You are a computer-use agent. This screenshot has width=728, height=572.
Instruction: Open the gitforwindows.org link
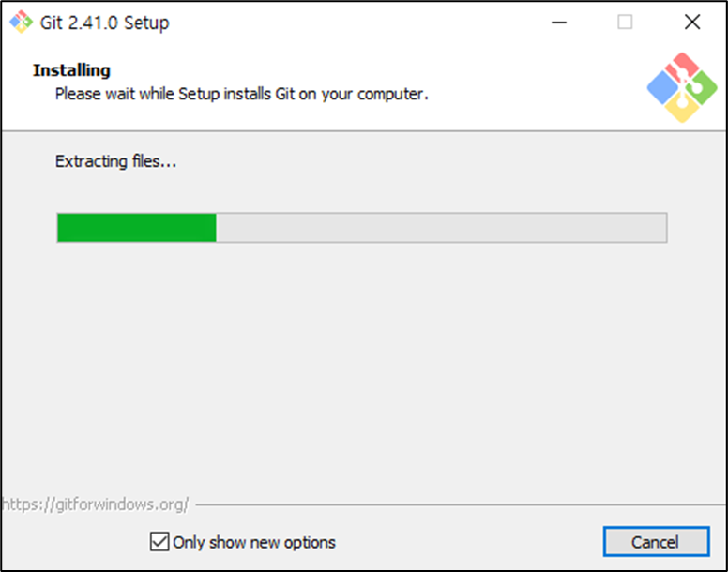pyautogui.click(x=95, y=504)
